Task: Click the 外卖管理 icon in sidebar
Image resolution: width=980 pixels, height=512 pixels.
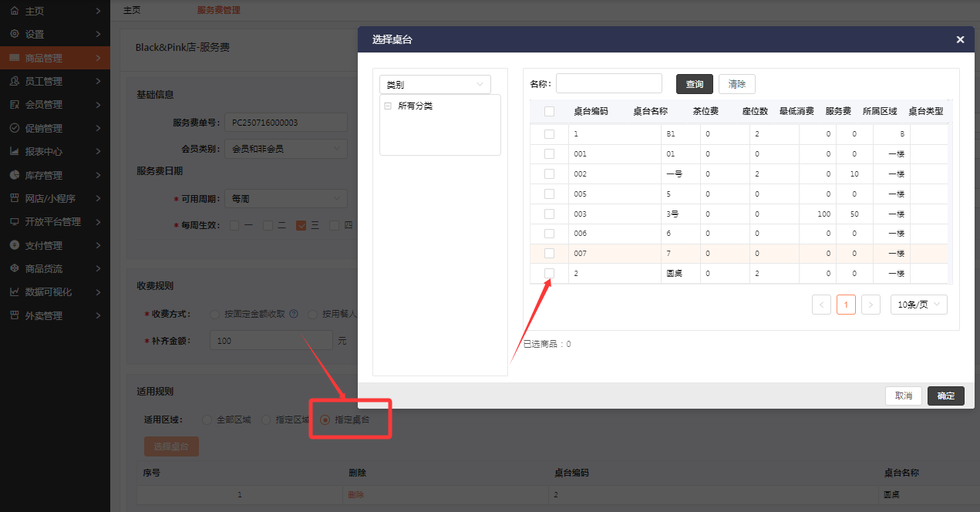Action: tap(14, 315)
